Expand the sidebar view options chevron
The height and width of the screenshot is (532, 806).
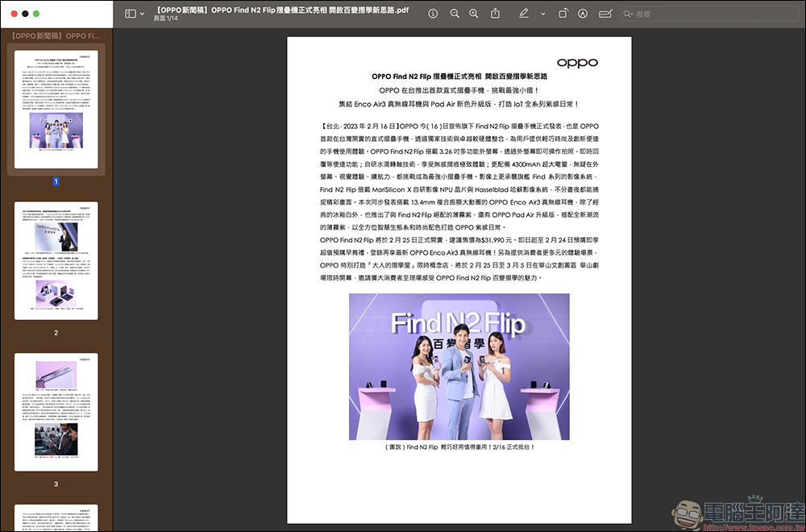(143, 14)
